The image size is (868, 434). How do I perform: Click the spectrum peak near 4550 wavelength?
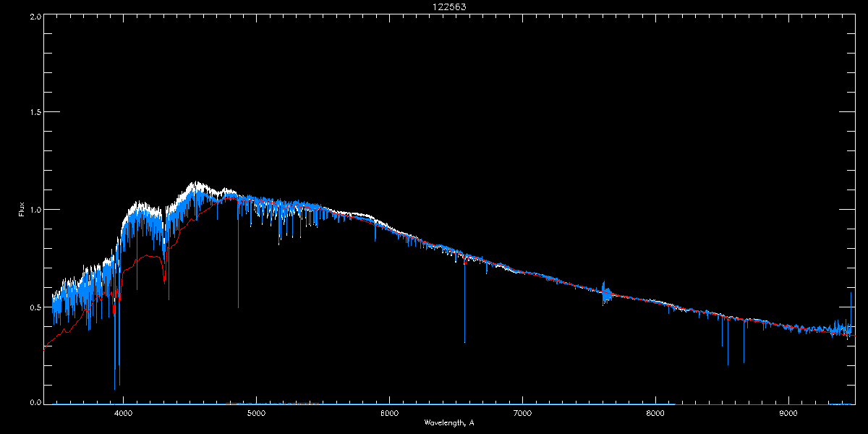click(x=195, y=187)
